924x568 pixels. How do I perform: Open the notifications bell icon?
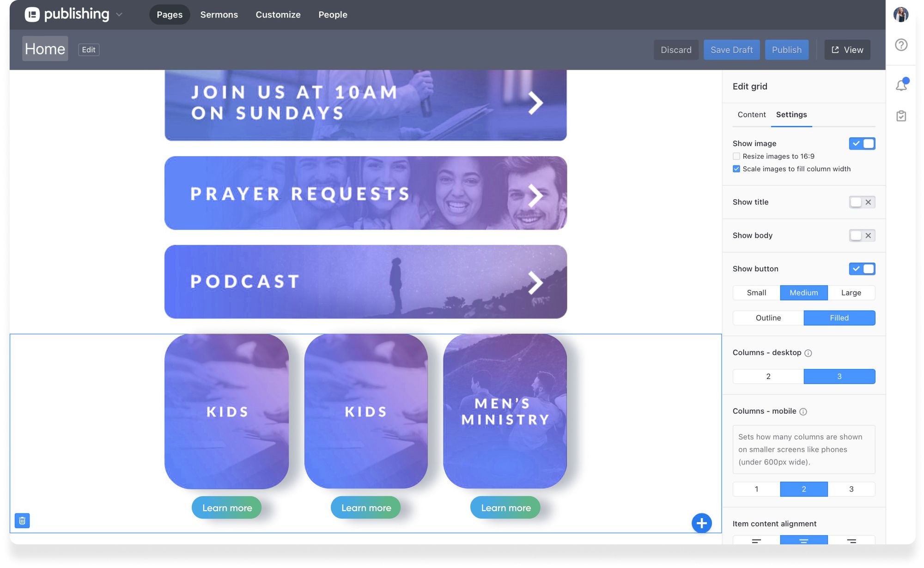click(x=901, y=85)
